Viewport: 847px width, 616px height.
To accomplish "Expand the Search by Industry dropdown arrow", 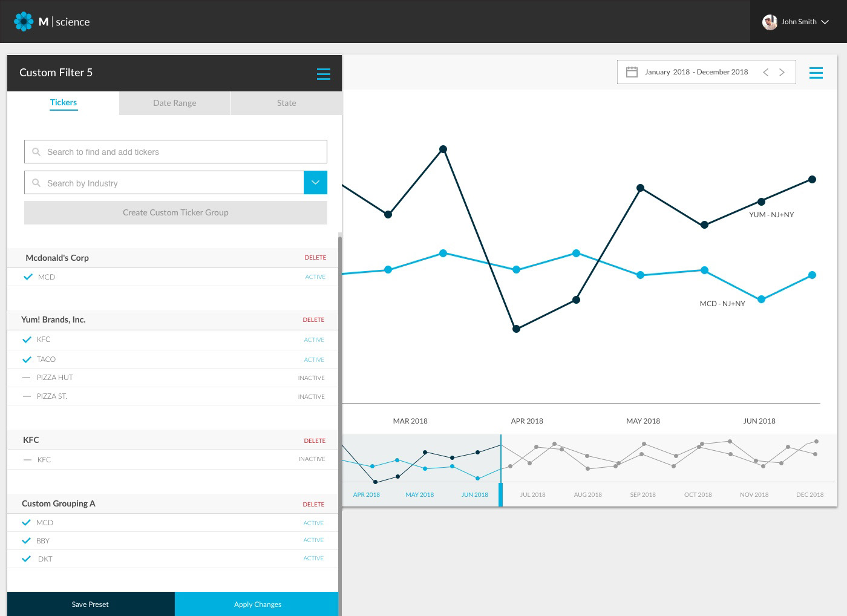I will coord(315,183).
